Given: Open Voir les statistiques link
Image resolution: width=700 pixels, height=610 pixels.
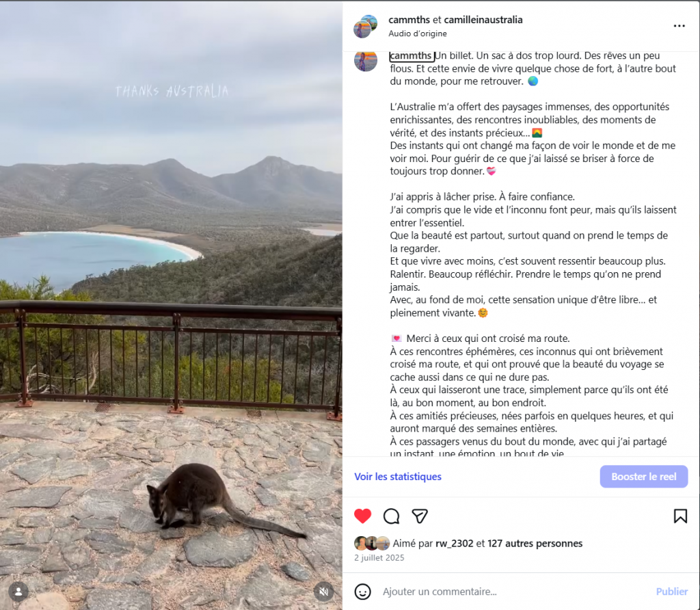Looking at the screenshot, I should tap(398, 477).
